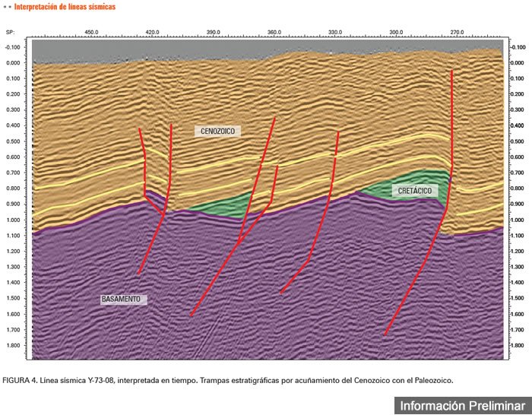Image resolution: width=532 pixels, height=415 pixels.
Task: Select shotpoint marker 390.0
Action: coord(213,33)
